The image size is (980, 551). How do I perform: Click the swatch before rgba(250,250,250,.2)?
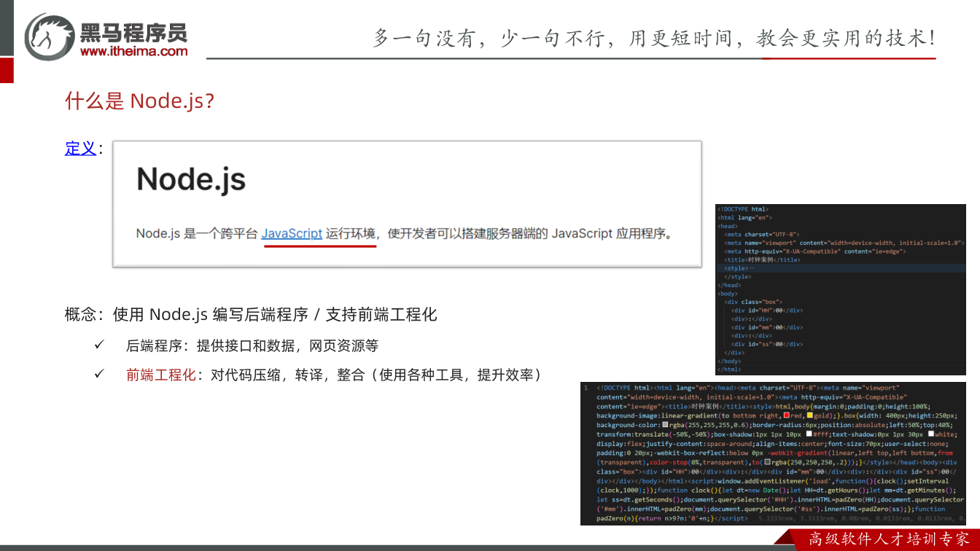coord(767,462)
